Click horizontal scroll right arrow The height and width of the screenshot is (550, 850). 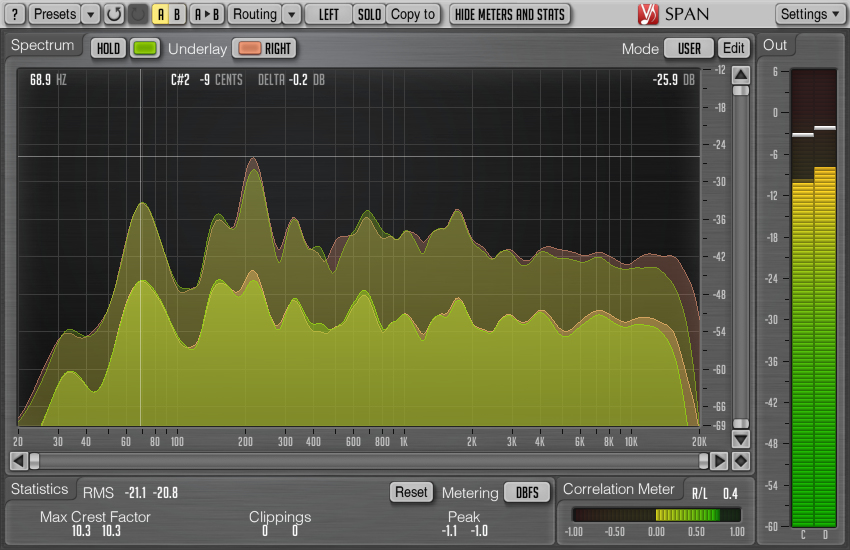(719, 461)
